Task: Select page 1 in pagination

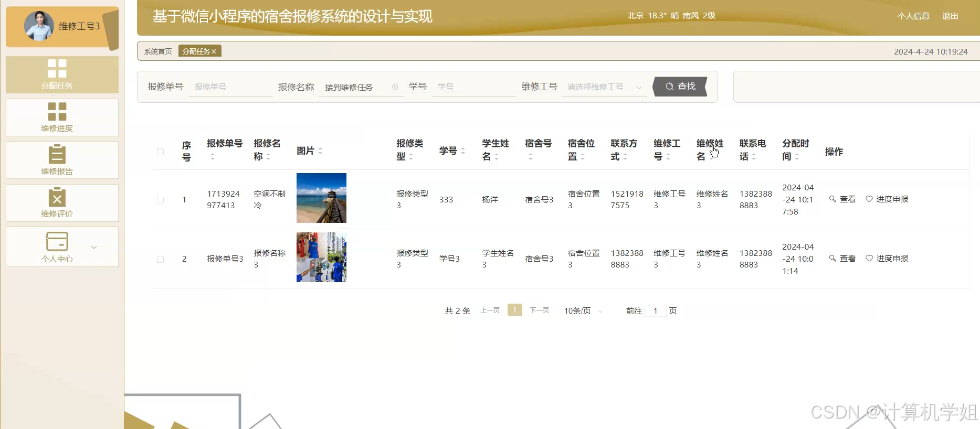Action: click(515, 310)
